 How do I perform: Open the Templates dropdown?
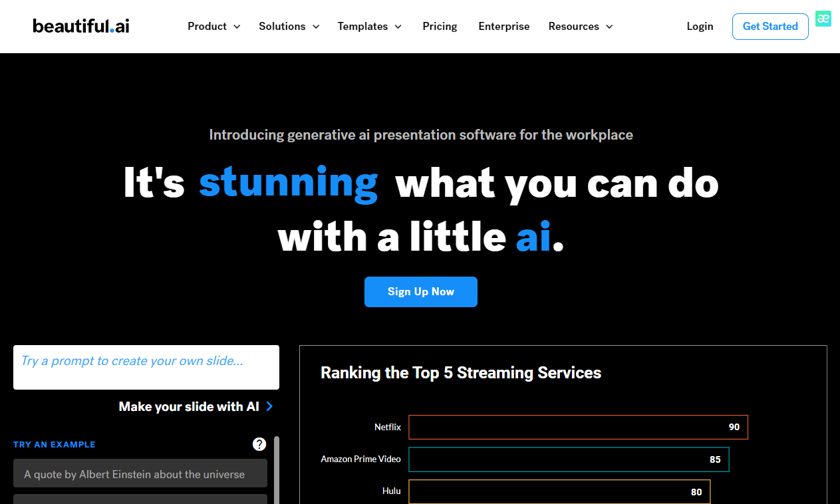point(370,27)
